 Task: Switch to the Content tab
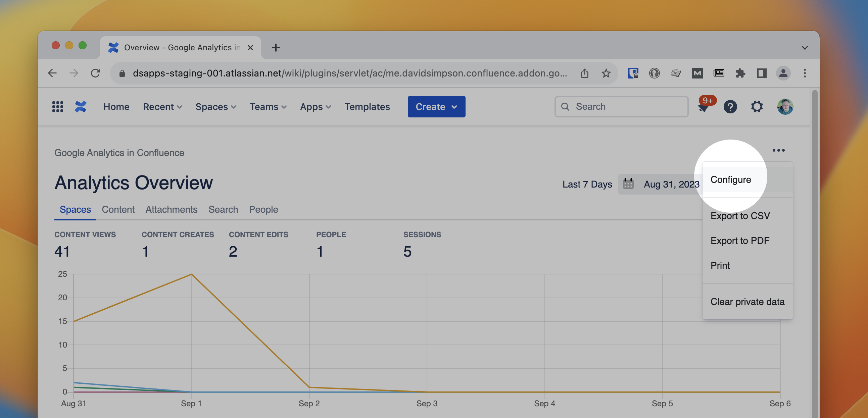[118, 210]
